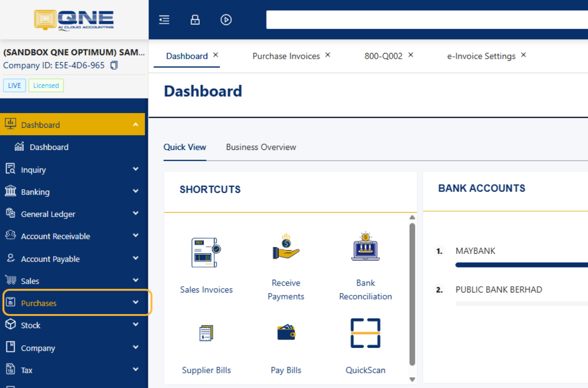588x388 pixels.
Task: Expand the Purchases menu chevron
Action: tap(136, 303)
